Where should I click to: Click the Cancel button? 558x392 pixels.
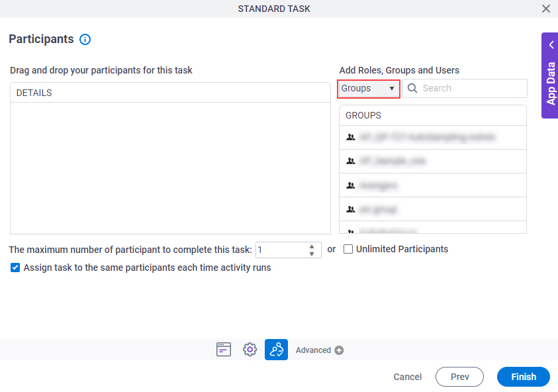click(408, 377)
